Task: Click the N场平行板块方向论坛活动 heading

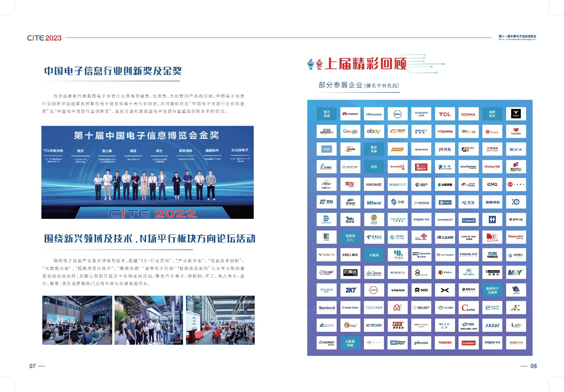Action: click(x=198, y=238)
